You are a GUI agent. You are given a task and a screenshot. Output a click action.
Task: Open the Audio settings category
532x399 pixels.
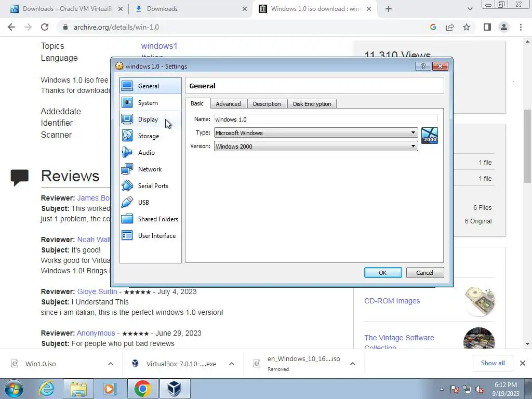150,152
